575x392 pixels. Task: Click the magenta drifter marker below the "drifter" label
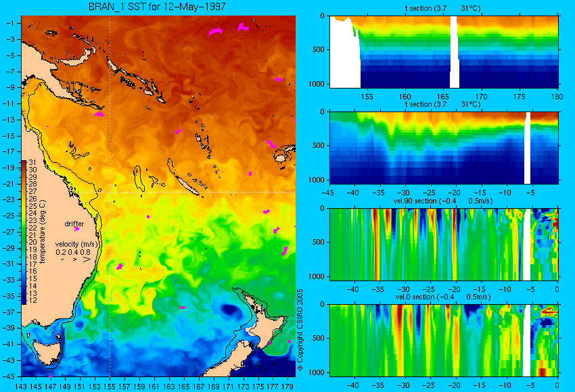tap(76, 229)
